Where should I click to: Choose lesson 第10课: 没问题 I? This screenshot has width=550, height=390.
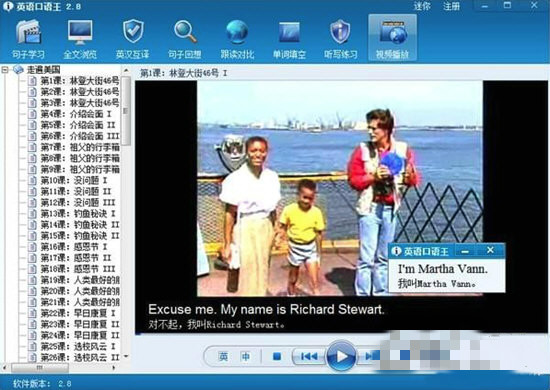tap(74, 181)
